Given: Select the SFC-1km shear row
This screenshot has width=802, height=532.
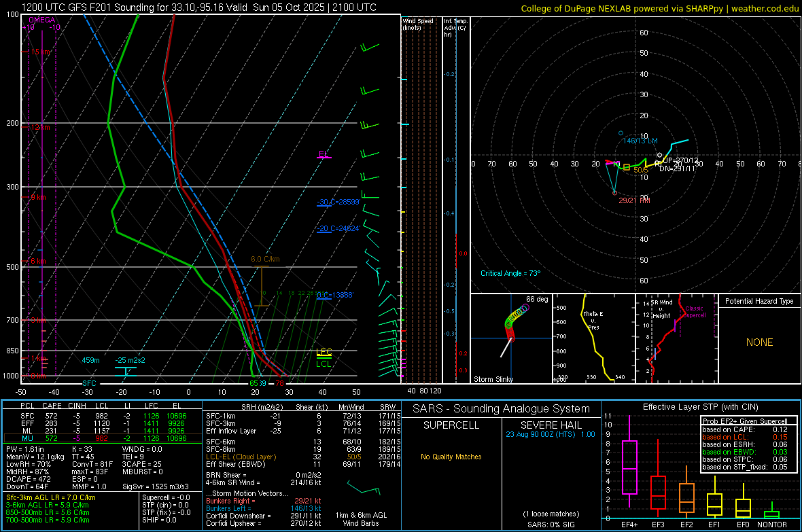Looking at the screenshot, I should (303, 416).
